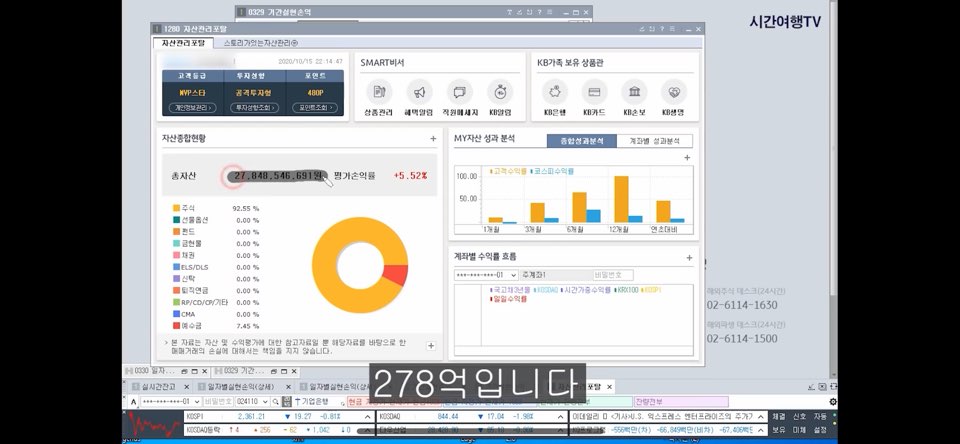Image resolution: width=960 pixels, height=444 pixels.
Task: Click the 일일수익률 legend label
Action: tap(509, 299)
